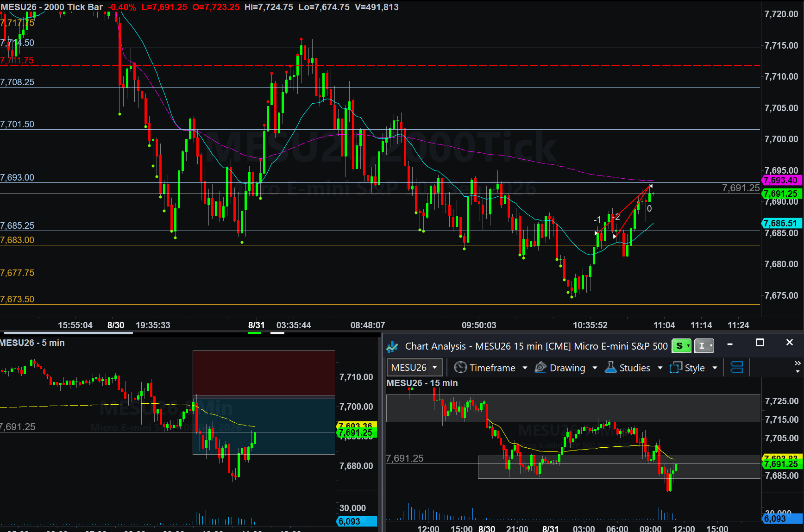The height and width of the screenshot is (532, 804).
Task: Click the 10:35:52 time label on axis
Action: (590, 325)
